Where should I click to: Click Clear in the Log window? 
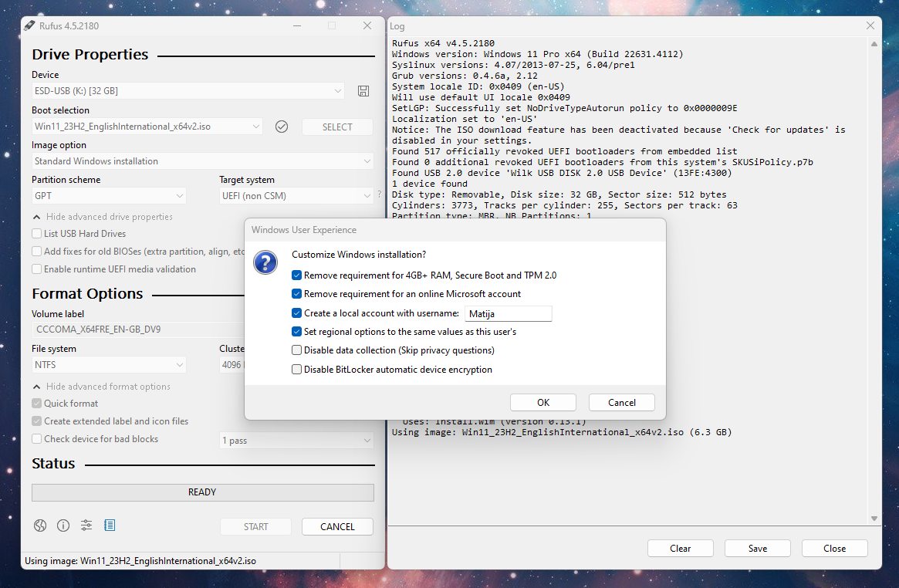click(x=680, y=549)
